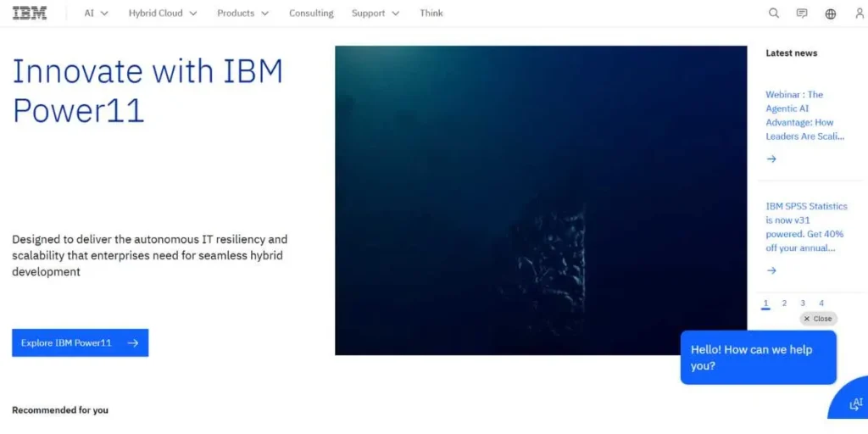This screenshot has width=868, height=434.
Task: Click arrow under Agentic AI webinar news
Action: click(x=771, y=159)
